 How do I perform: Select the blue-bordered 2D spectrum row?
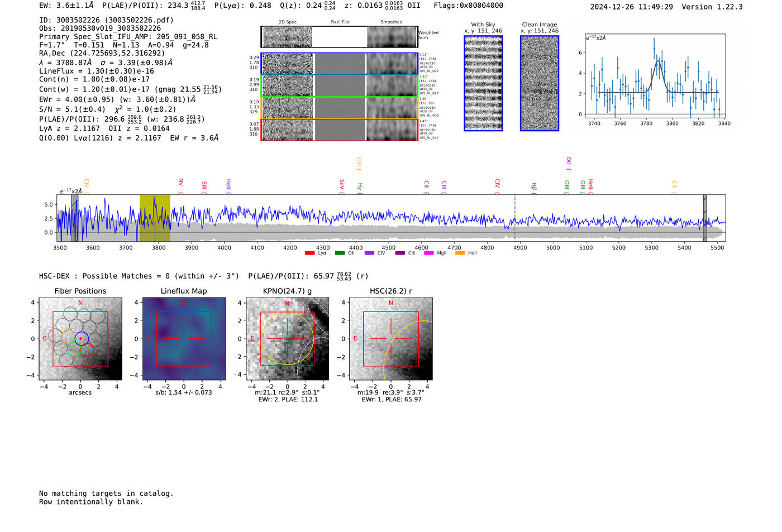coord(340,64)
